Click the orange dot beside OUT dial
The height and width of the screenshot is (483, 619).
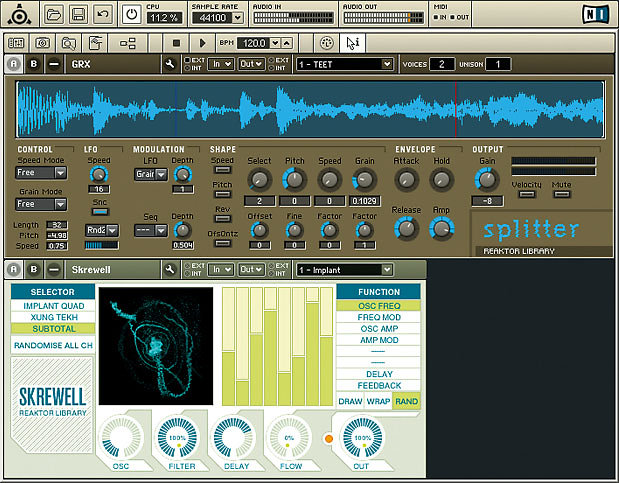pyautogui.click(x=328, y=438)
